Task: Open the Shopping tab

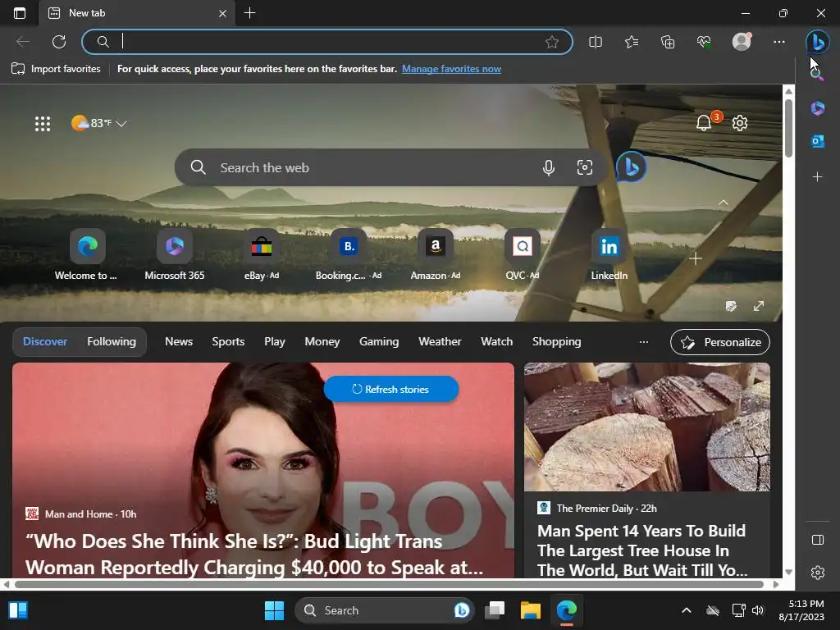Action: (556, 342)
